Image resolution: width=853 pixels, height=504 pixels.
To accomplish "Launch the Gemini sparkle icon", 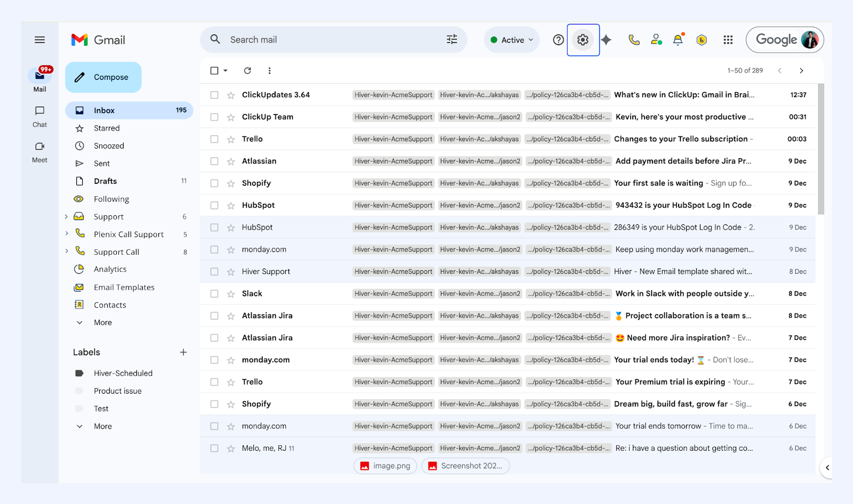I will click(606, 40).
